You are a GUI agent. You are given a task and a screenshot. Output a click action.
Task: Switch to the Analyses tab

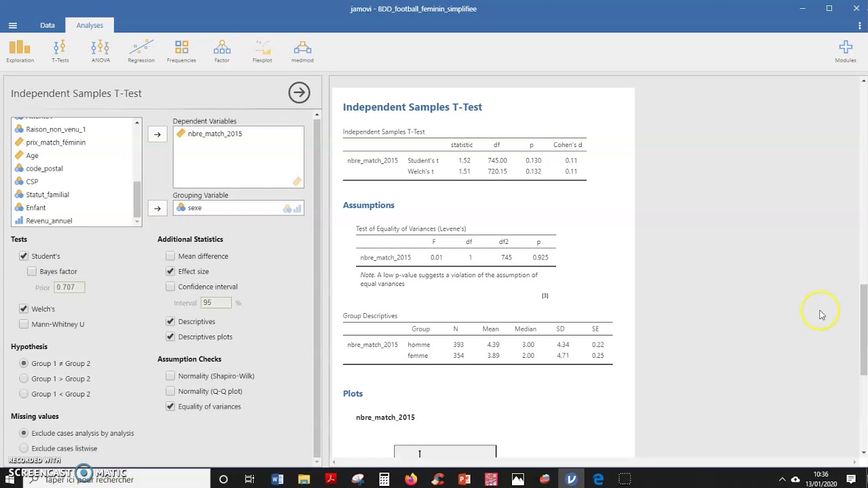coord(90,25)
